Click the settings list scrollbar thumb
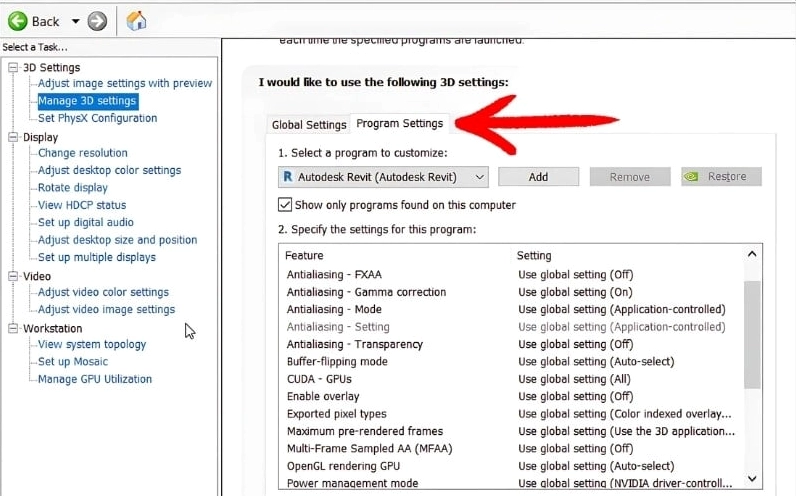This screenshot has width=796, height=496. click(x=752, y=335)
